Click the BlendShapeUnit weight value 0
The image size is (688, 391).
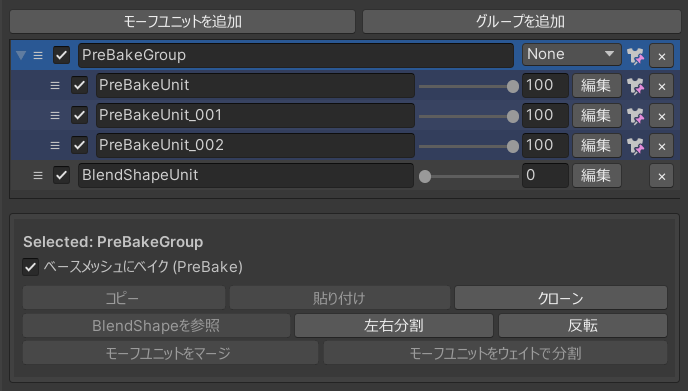click(x=545, y=175)
